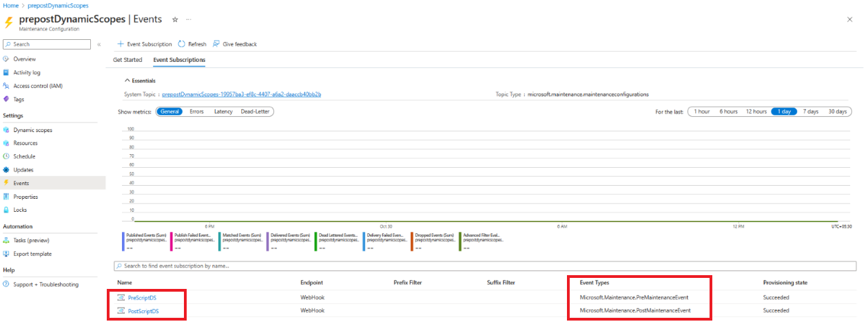Favorite this page with the star icon
868x324 pixels.
(x=175, y=19)
